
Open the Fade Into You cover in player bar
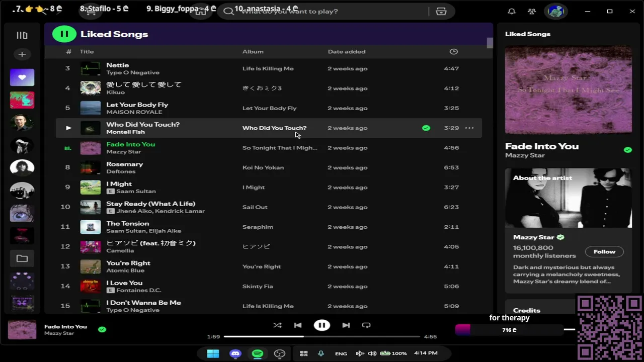click(22, 330)
